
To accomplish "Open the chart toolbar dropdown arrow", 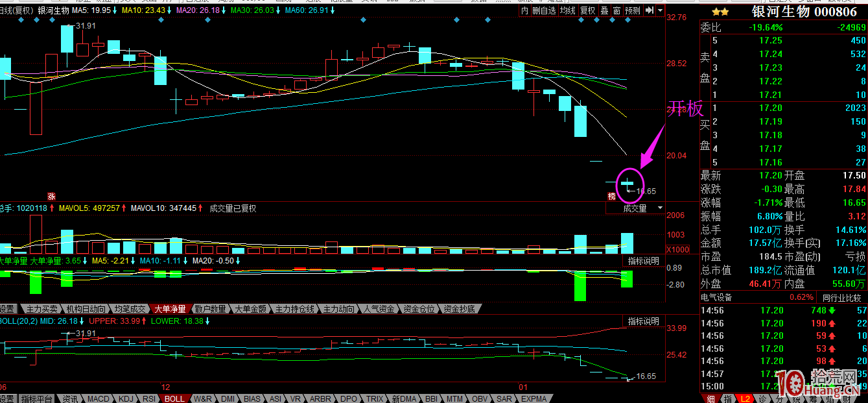I will [x=660, y=10].
